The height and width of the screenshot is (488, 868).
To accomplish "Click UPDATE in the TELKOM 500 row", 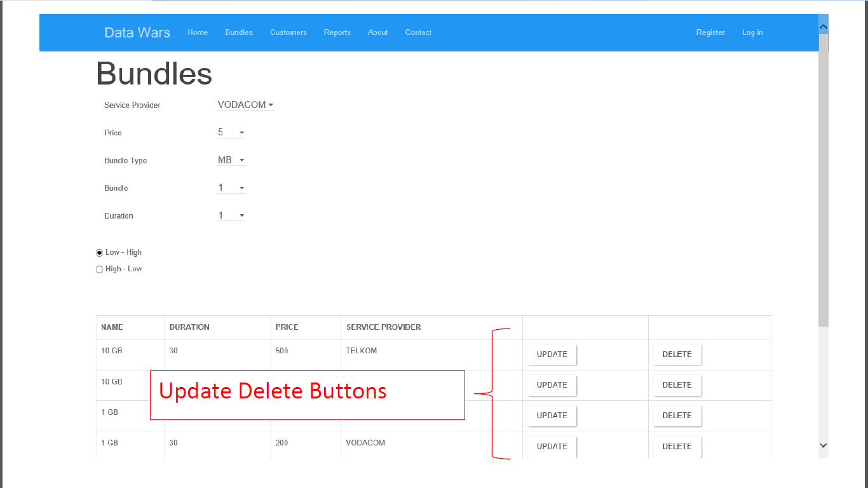I will (x=552, y=355).
